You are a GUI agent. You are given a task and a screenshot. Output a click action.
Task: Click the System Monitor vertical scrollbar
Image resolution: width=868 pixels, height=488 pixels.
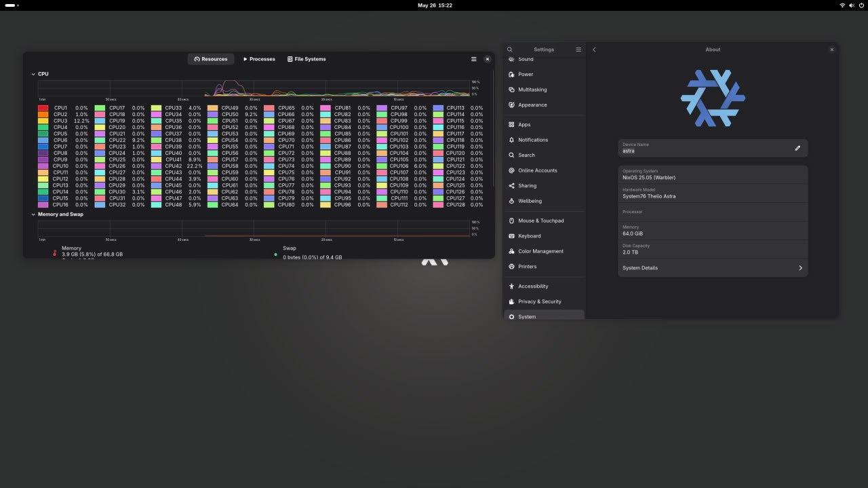click(x=493, y=129)
